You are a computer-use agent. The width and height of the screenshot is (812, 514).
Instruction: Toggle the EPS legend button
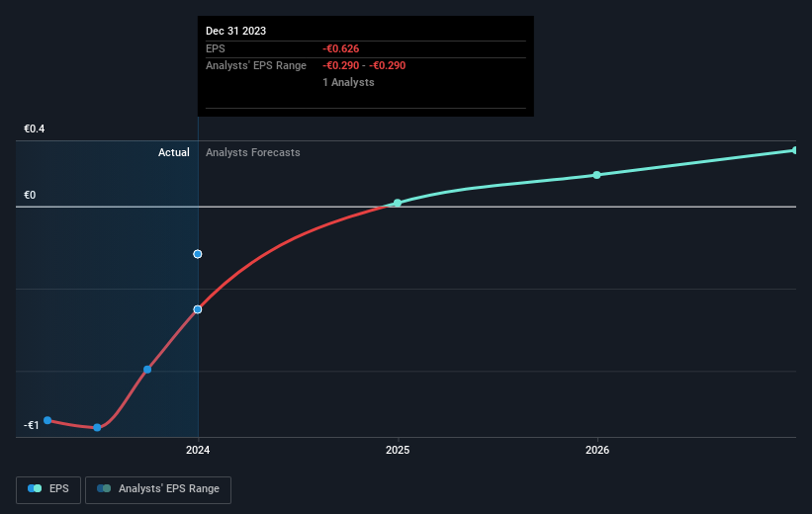coord(48,489)
